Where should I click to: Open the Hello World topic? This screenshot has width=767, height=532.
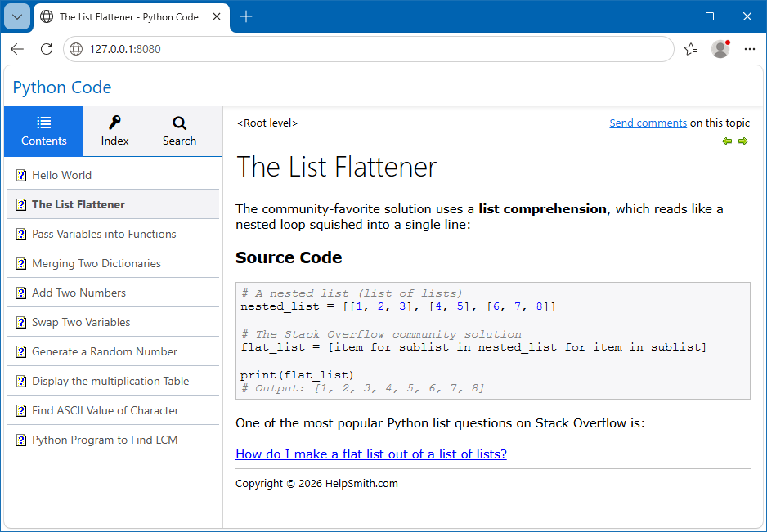[113, 175]
